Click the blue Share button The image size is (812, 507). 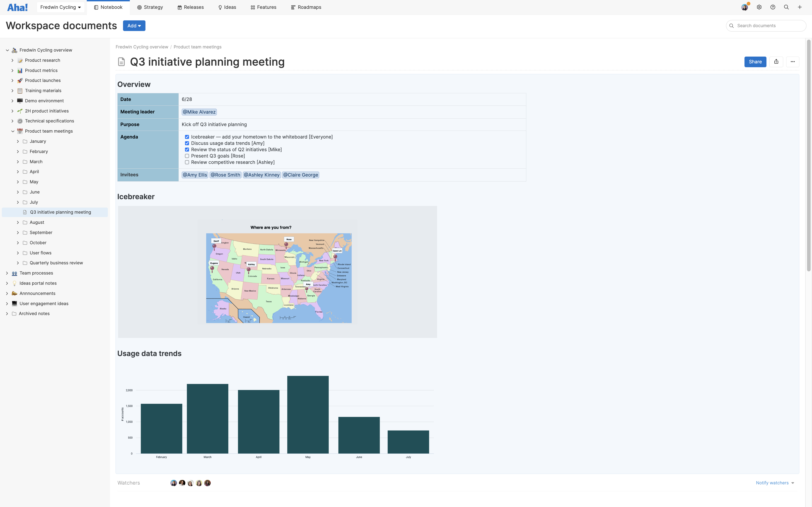click(x=755, y=62)
